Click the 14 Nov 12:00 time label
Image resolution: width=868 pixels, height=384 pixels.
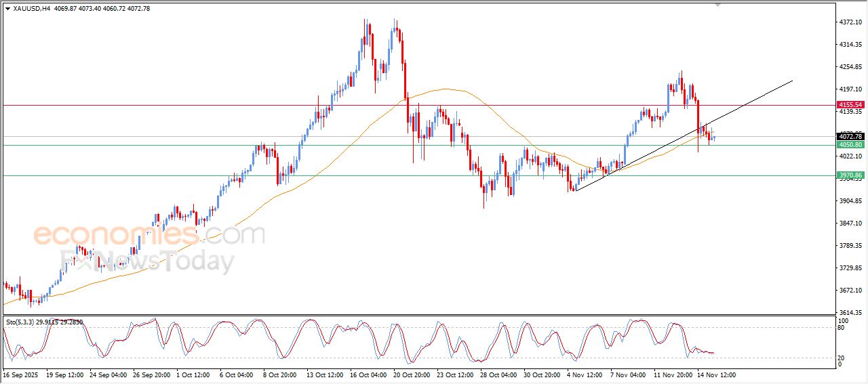click(x=716, y=375)
